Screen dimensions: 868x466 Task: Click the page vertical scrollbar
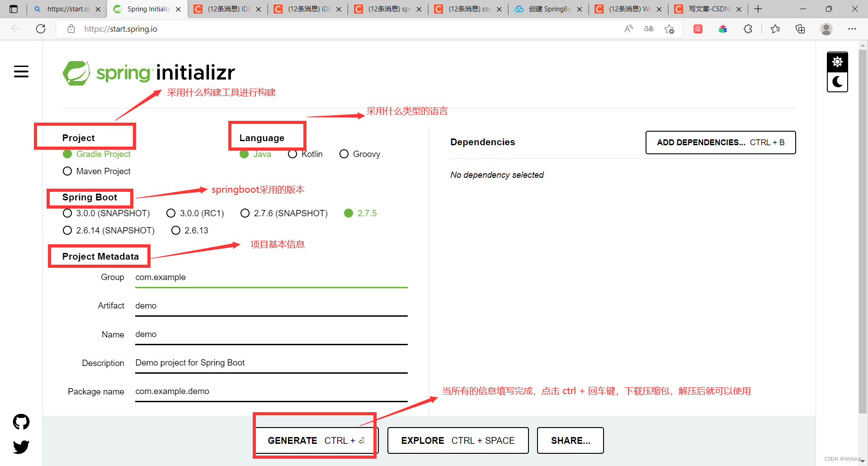tap(863, 231)
